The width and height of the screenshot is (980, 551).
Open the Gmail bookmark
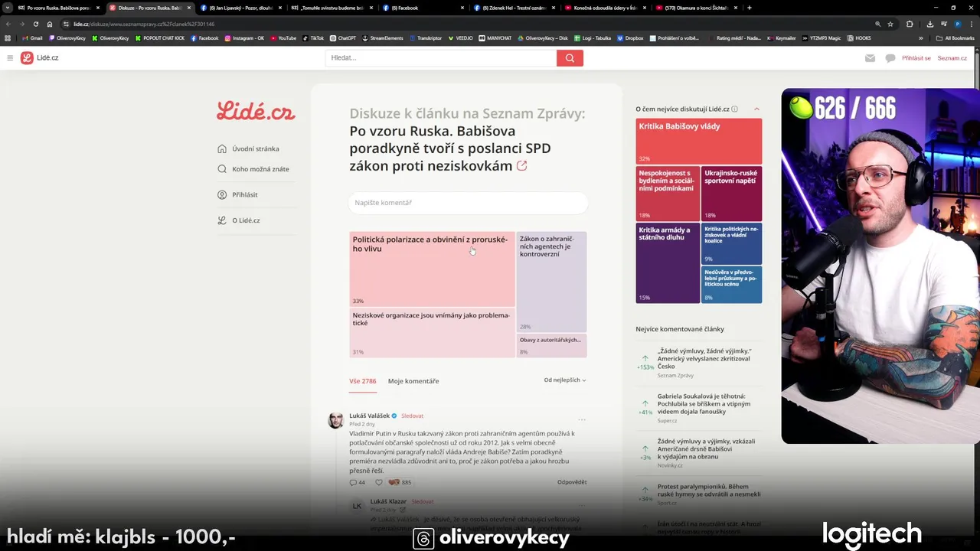pyautogui.click(x=32, y=38)
